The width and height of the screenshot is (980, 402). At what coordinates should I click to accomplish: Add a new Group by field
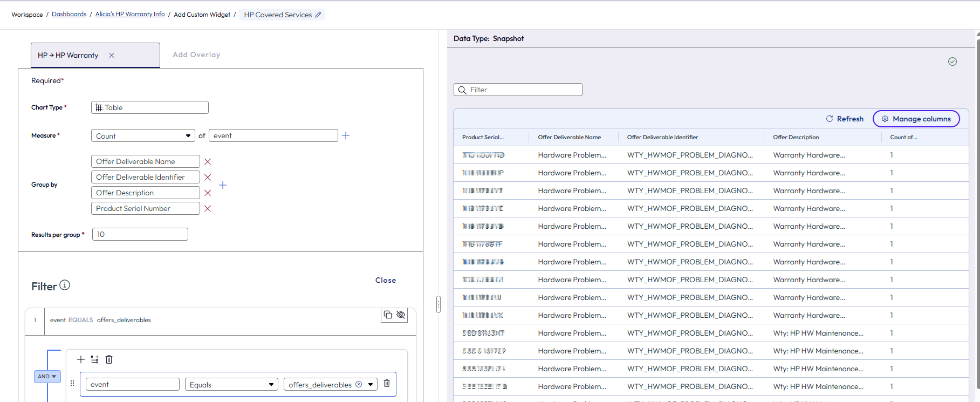[223, 185]
